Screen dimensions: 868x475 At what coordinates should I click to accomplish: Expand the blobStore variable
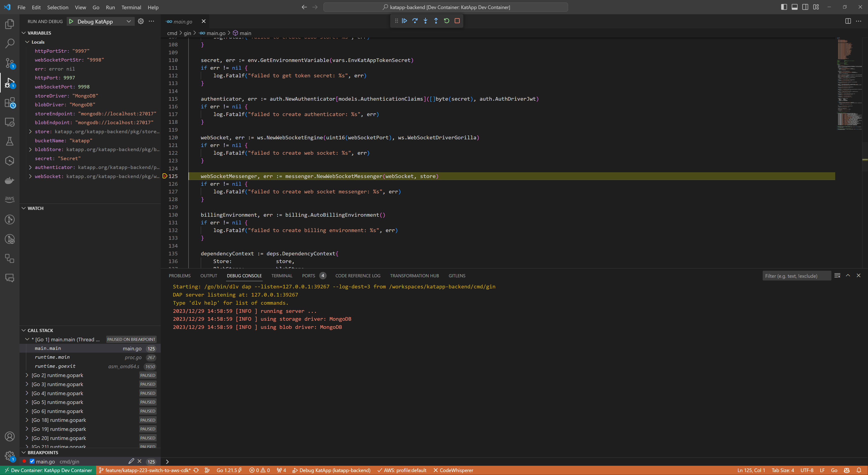tap(30, 149)
